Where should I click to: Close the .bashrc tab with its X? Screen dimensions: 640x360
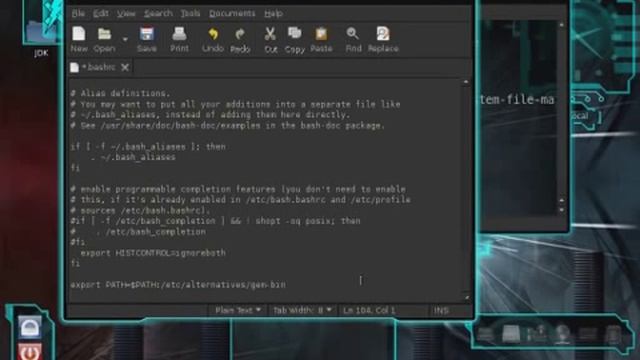[125, 67]
